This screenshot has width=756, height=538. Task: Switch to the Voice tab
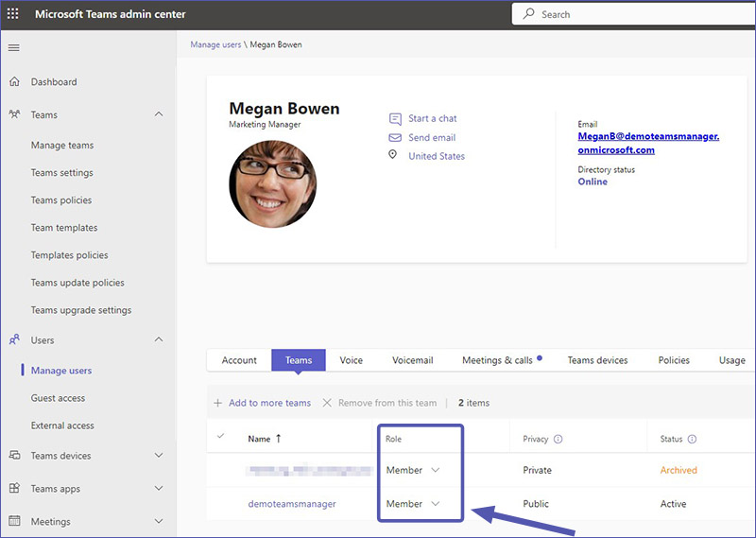coord(351,360)
